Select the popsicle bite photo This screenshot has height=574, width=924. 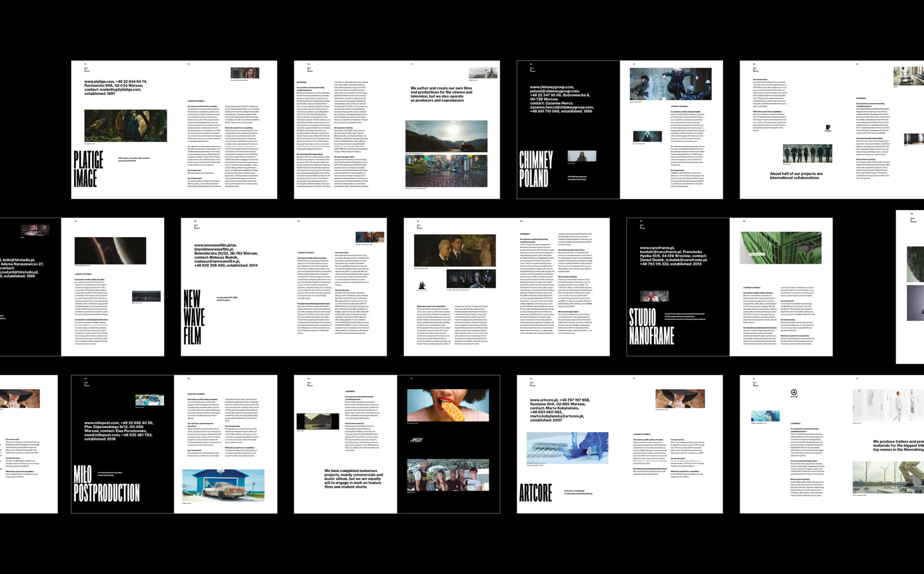tap(448, 405)
